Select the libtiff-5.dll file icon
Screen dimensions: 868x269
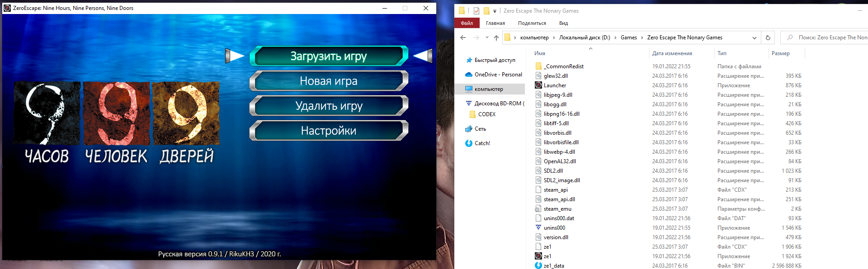click(x=538, y=123)
